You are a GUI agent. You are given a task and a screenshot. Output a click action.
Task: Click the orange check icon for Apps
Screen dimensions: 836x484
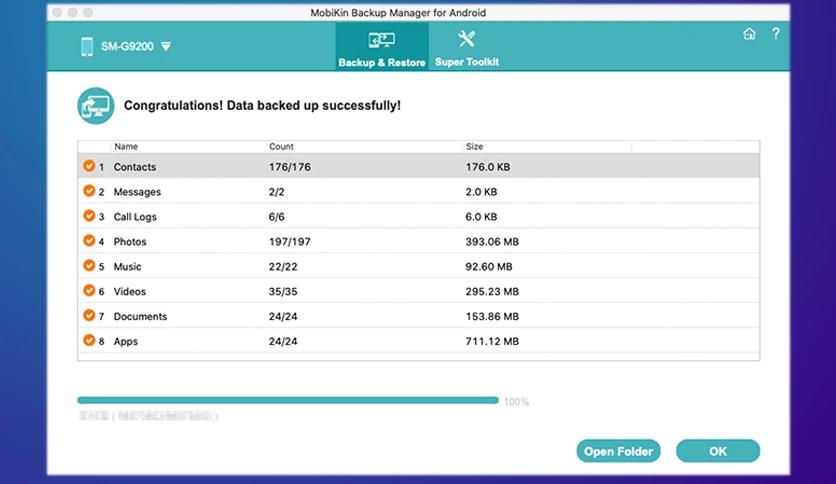tap(89, 340)
